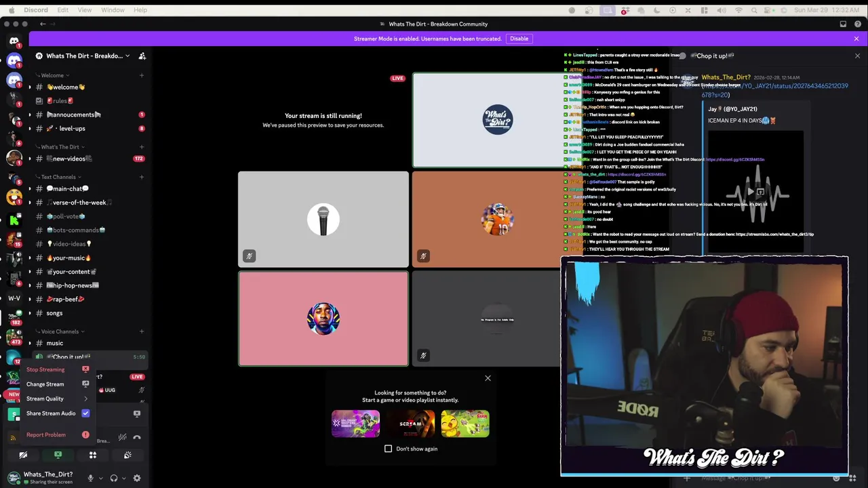The height and width of the screenshot is (488, 868).
Task: Launch the Scream activity thumbnail
Action: [410, 424]
